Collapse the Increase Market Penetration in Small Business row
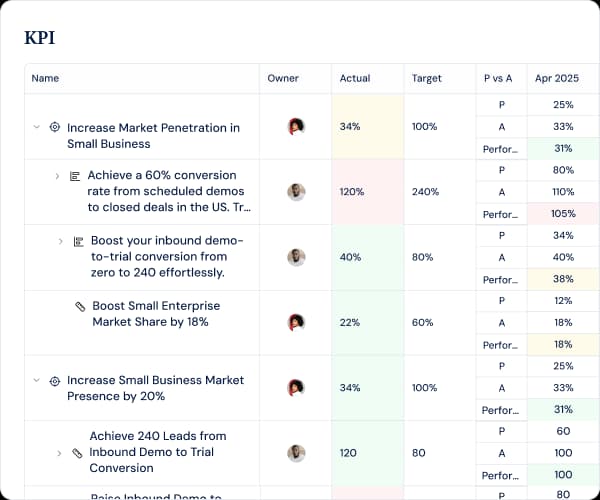600x500 pixels. point(37,127)
